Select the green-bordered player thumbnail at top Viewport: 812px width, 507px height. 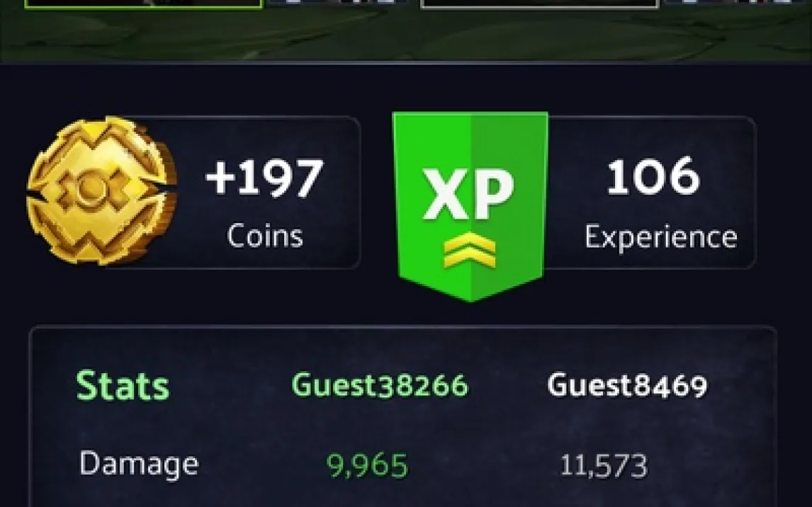[x=143, y=4]
